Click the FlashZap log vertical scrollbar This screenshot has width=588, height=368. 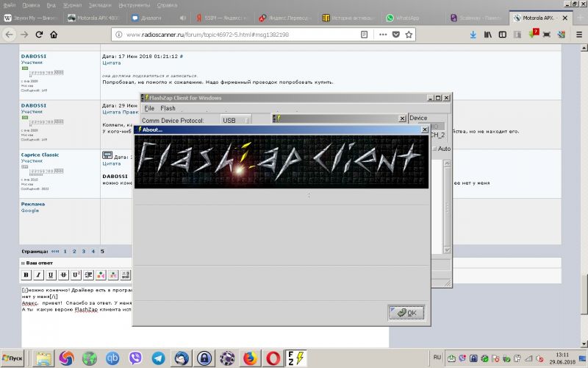[447, 207]
